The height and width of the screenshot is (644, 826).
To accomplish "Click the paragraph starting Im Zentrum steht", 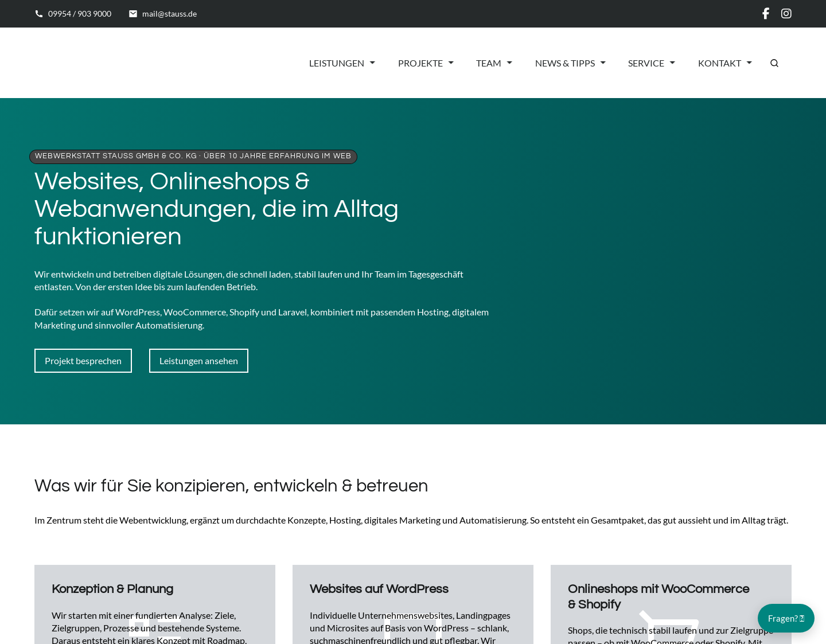I will [x=411, y=520].
